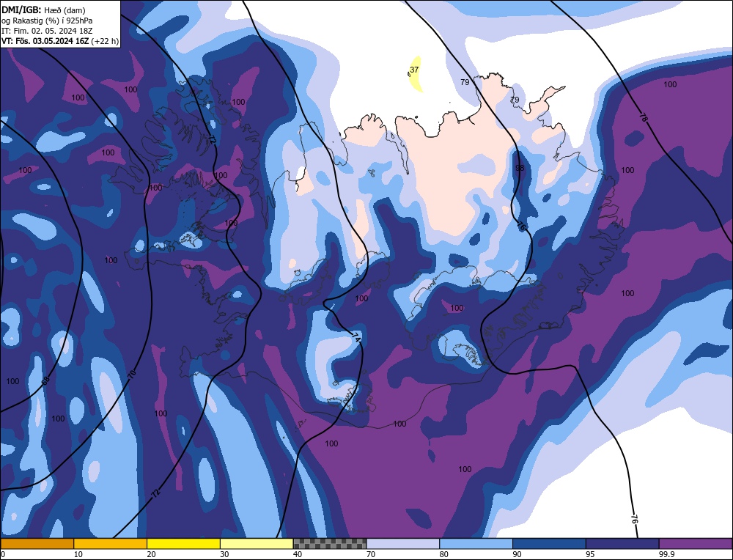
Task: Click the "IT: Fim. 02. 05. 2024 18Z" line
Action: pos(47,31)
